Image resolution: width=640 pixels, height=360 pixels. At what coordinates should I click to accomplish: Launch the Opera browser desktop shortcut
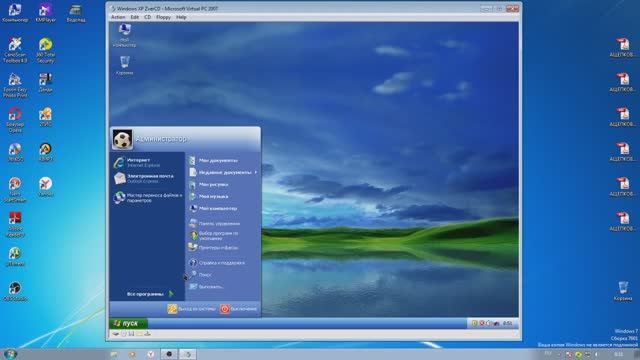pos(15,120)
